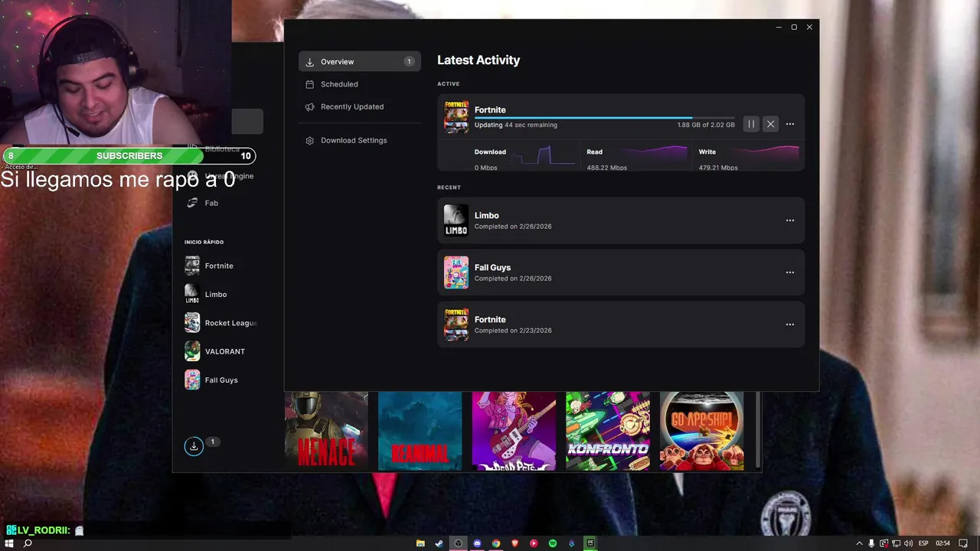This screenshot has width=980, height=551.
Task: Switch to Recently Updated tab
Action: (x=360, y=106)
